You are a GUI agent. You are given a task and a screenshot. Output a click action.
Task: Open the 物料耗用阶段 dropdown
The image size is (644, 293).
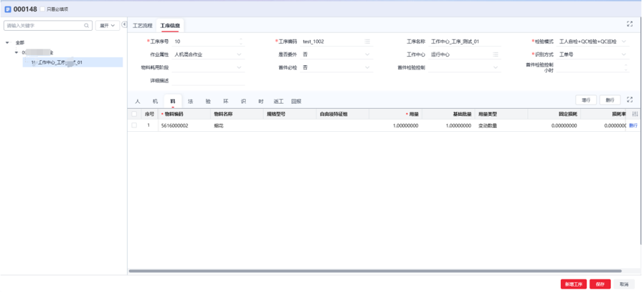(x=209, y=67)
